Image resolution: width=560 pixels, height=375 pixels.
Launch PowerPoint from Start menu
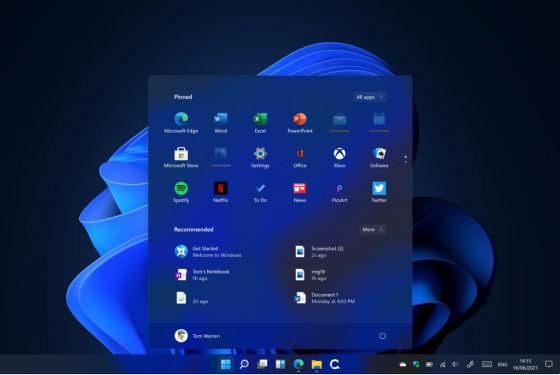coord(300,122)
